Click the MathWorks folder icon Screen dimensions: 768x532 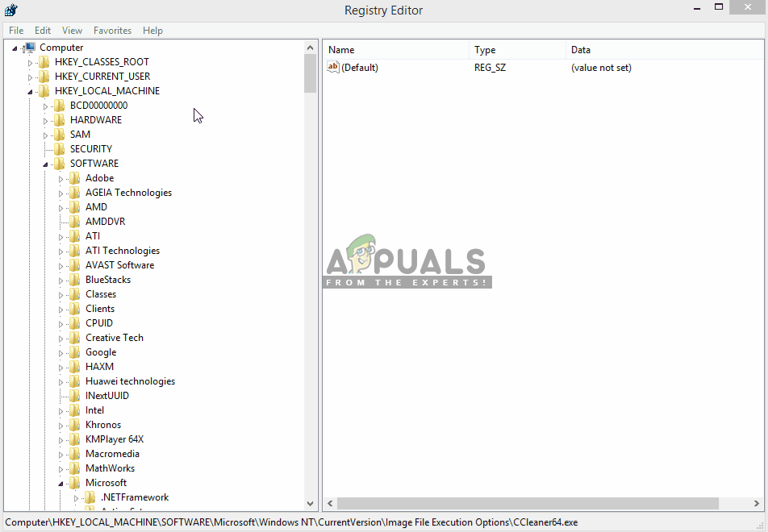click(x=74, y=468)
